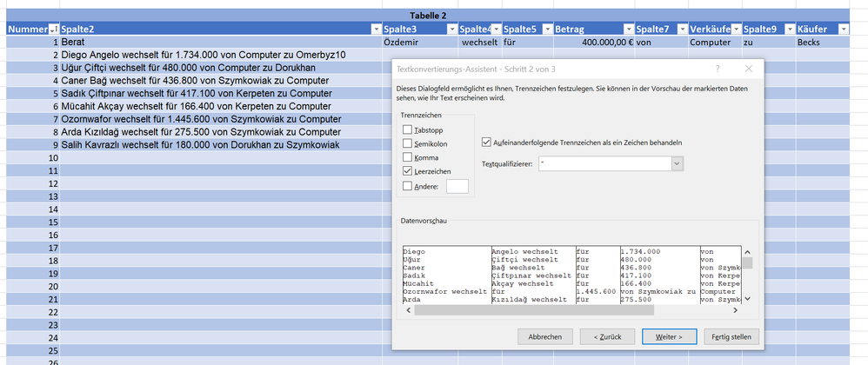Screen dimensions: 868x365
Task: Select the Salih Kavrazlı wechselt row cell
Action: pyautogui.click(x=221, y=145)
